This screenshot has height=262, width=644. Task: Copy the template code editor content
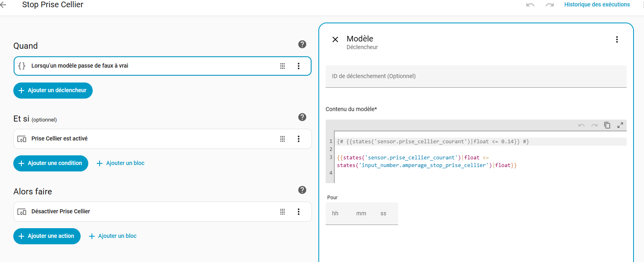[607, 125]
